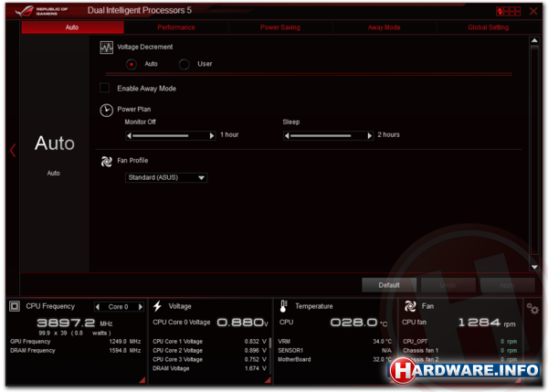This screenshot has height=392, width=548.
Task: Click the scroll up arrow of settings panel
Action: point(534,40)
